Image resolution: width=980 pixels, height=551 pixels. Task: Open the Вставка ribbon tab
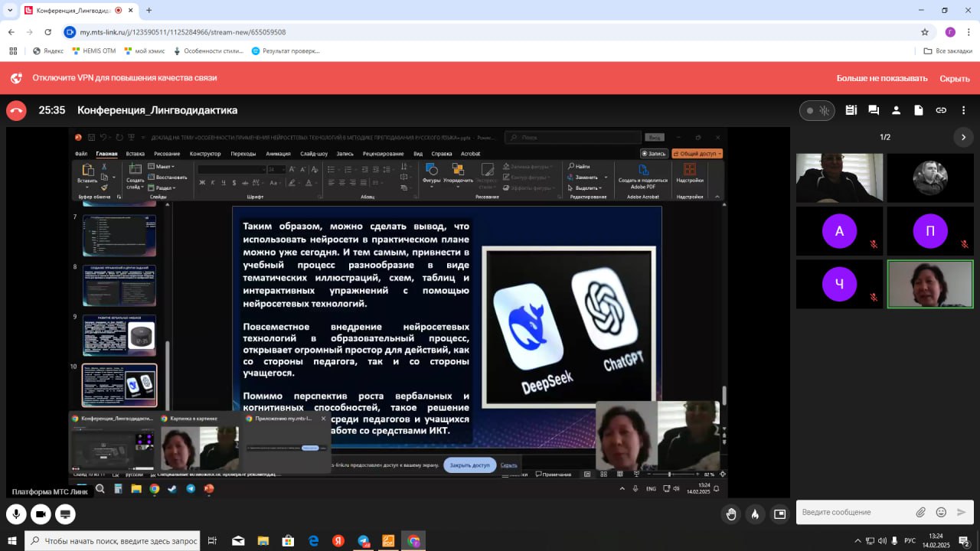click(x=135, y=154)
